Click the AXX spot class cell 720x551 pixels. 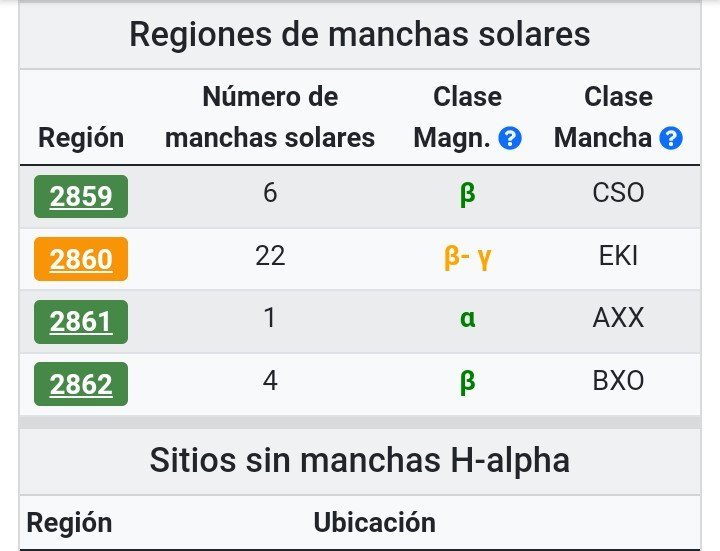[618, 319]
